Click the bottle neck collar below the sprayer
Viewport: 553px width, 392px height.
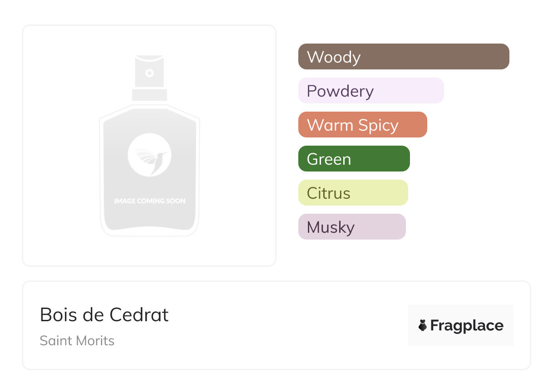point(149,95)
